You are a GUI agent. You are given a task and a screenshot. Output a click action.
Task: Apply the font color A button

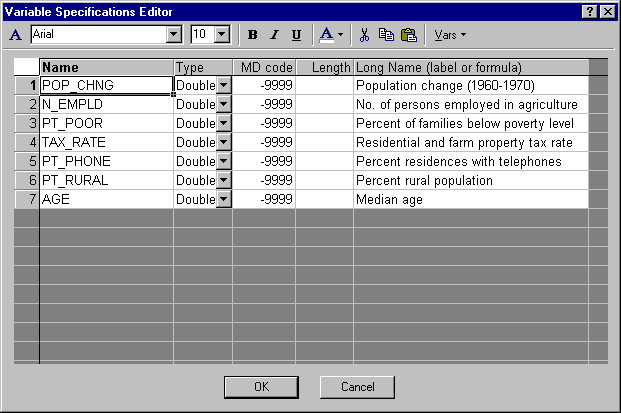pos(326,35)
